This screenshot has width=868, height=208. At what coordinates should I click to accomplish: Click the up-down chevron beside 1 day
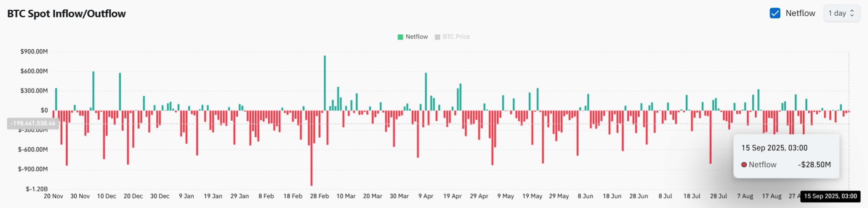(852, 13)
